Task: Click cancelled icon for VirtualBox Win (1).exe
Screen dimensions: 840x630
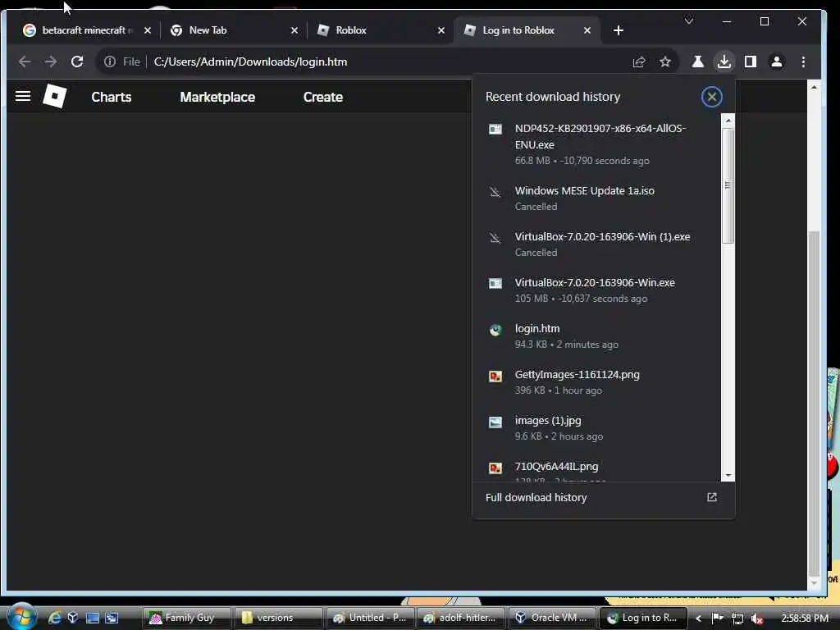Action: [x=495, y=237]
